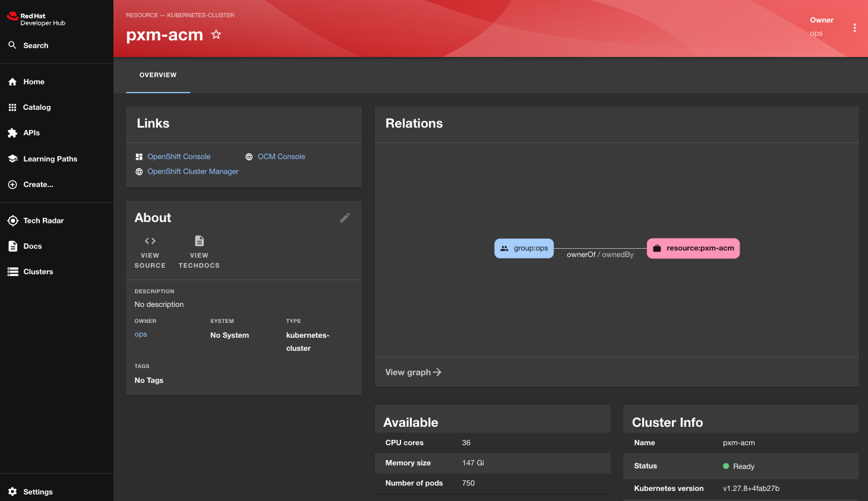Click the group people icon in ops node
This screenshot has height=501, width=868.
click(x=504, y=248)
